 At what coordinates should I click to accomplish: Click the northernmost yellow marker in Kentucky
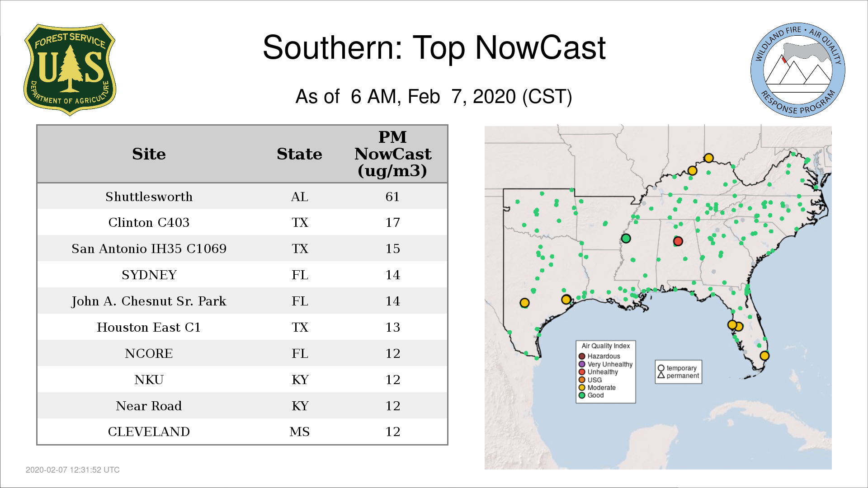click(x=708, y=158)
